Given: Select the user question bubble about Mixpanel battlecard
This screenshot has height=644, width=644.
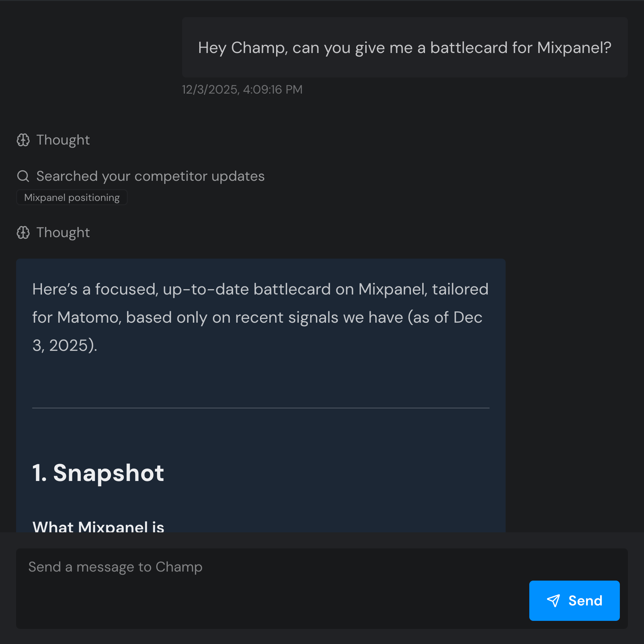Looking at the screenshot, I should coord(405,47).
